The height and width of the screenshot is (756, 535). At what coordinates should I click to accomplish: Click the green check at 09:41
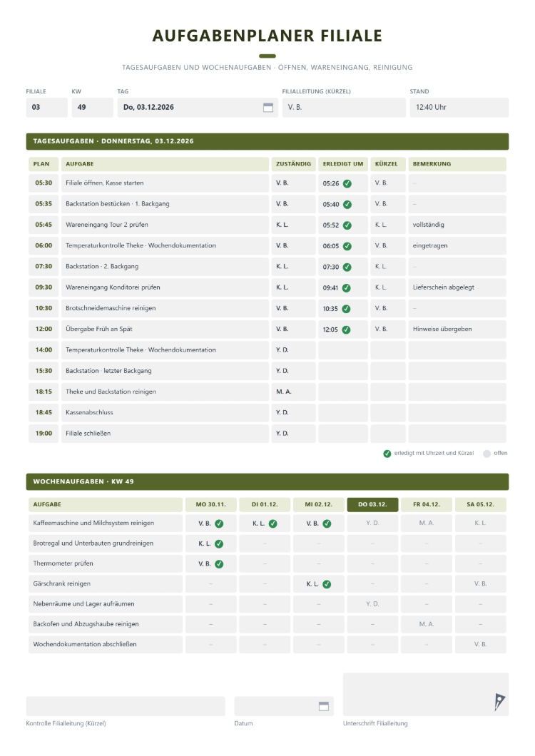pyautogui.click(x=347, y=288)
